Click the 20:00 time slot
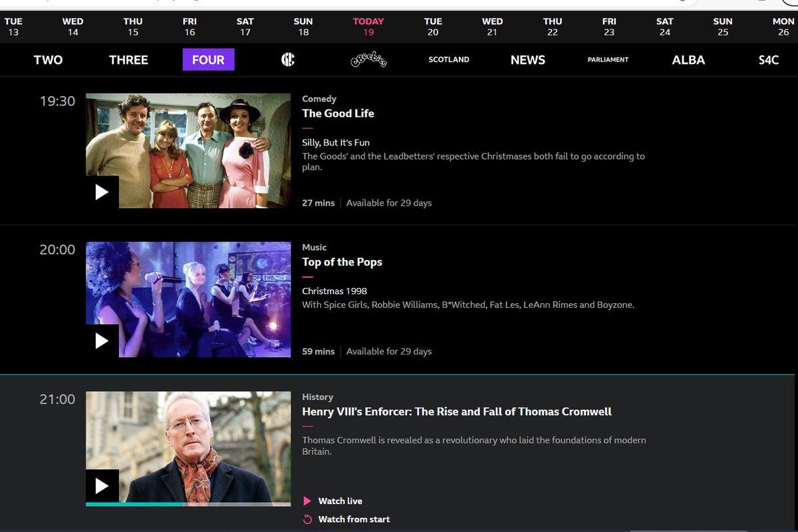This screenshot has width=798, height=532. click(x=57, y=250)
